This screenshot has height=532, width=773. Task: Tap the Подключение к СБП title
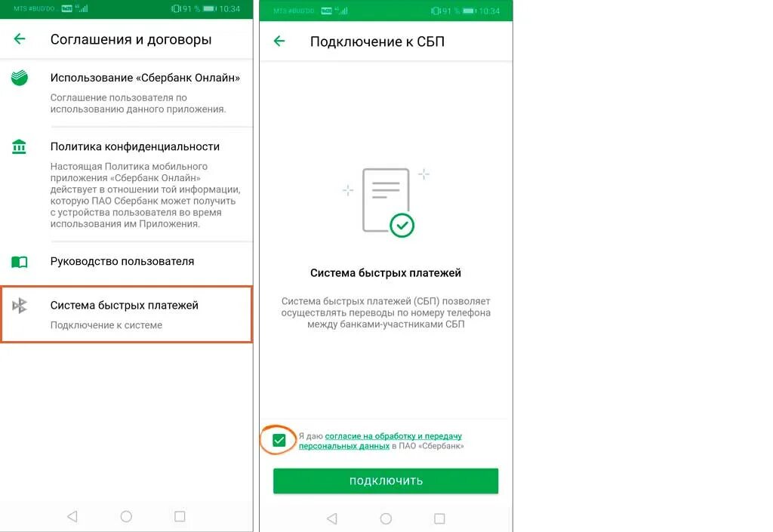[x=377, y=42]
